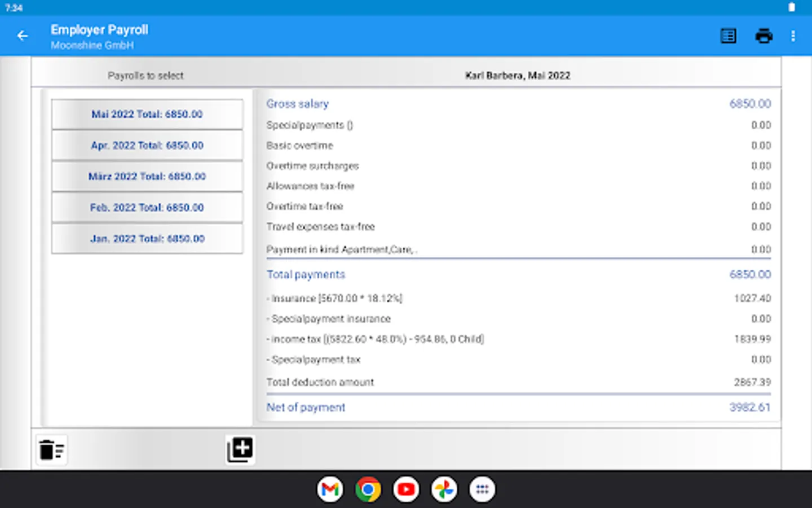
Task: Open the payroll list view icon
Action: coord(728,36)
